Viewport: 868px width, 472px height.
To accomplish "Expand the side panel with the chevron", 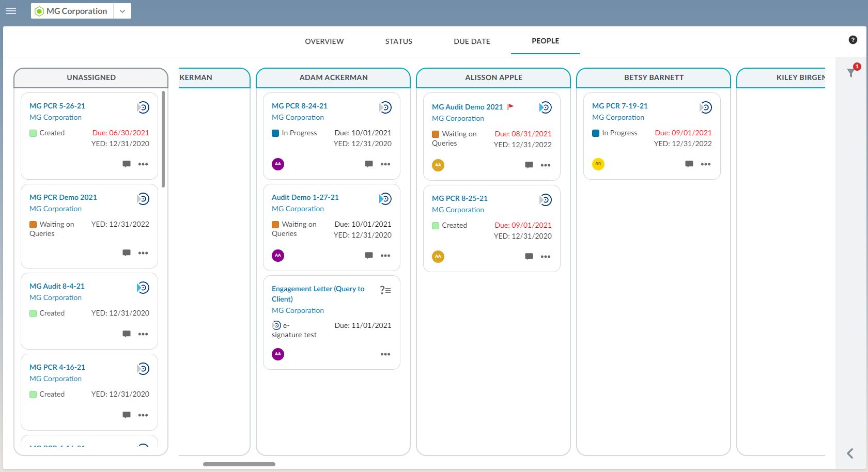I will coord(850,453).
